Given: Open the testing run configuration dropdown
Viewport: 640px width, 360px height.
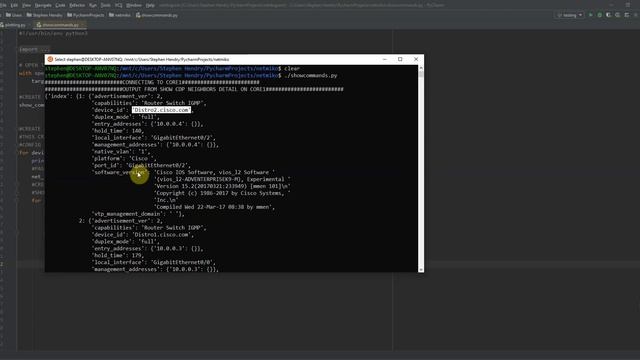Looking at the screenshot, I should click(570, 15).
